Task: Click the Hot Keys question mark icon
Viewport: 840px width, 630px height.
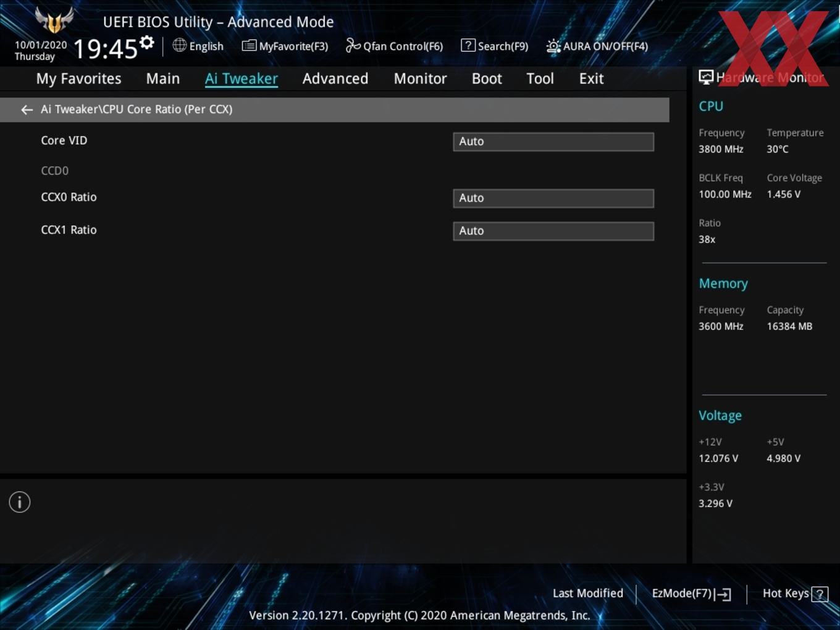Action: click(x=820, y=594)
